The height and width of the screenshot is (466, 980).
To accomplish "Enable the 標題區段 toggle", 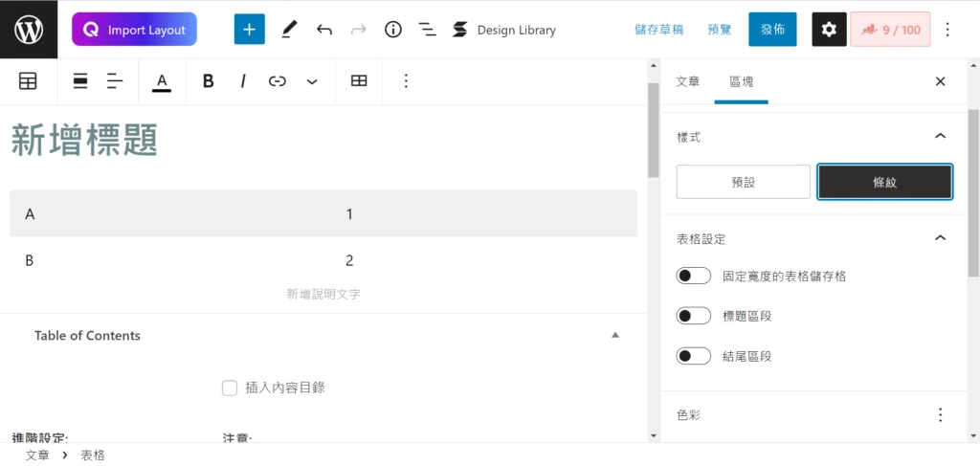I will pos(693,316).
